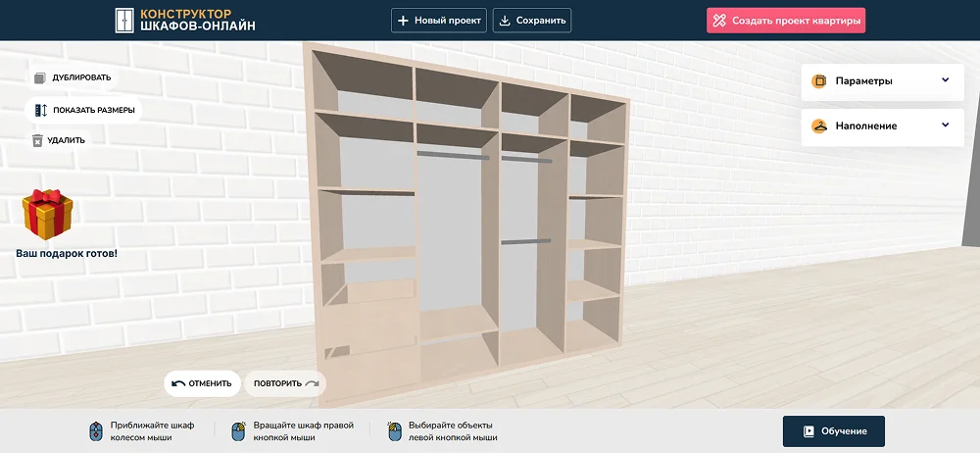The height and width of the screenshot is (453, 980).
Task: Expand the Параметры panel chevron
Action: tap(945, 80)
